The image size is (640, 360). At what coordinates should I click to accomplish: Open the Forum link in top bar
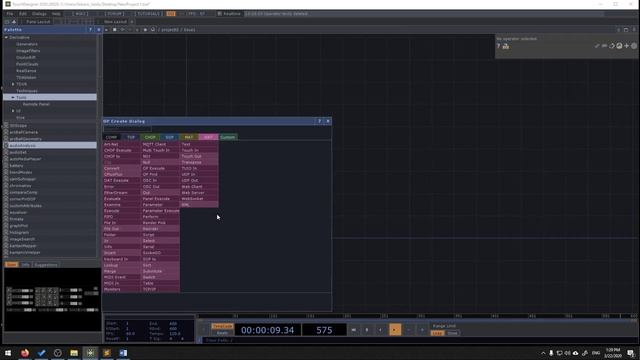[115, 14]
